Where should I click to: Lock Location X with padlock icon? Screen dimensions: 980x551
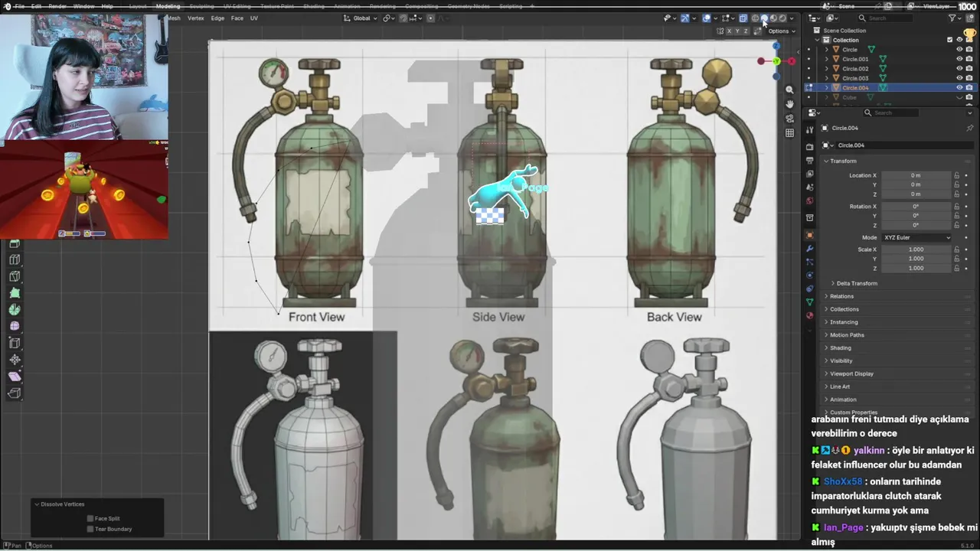tap(956, 175)
